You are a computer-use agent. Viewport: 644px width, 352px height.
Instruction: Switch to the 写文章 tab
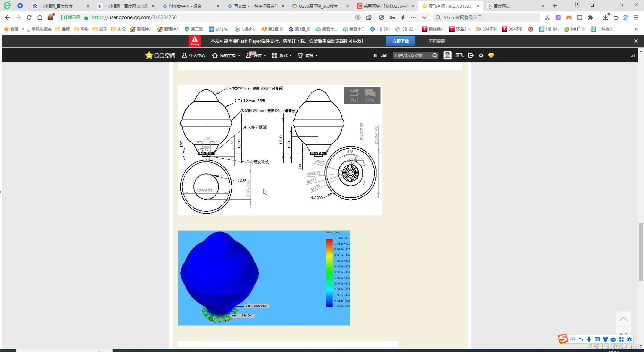coord(256,6)
